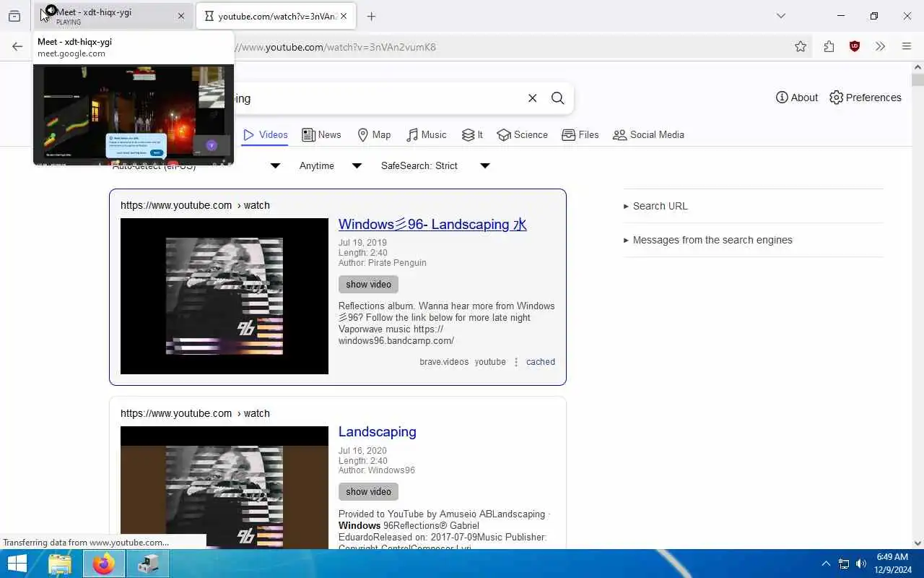Open the third taskbar application icon

click(148, 564)
